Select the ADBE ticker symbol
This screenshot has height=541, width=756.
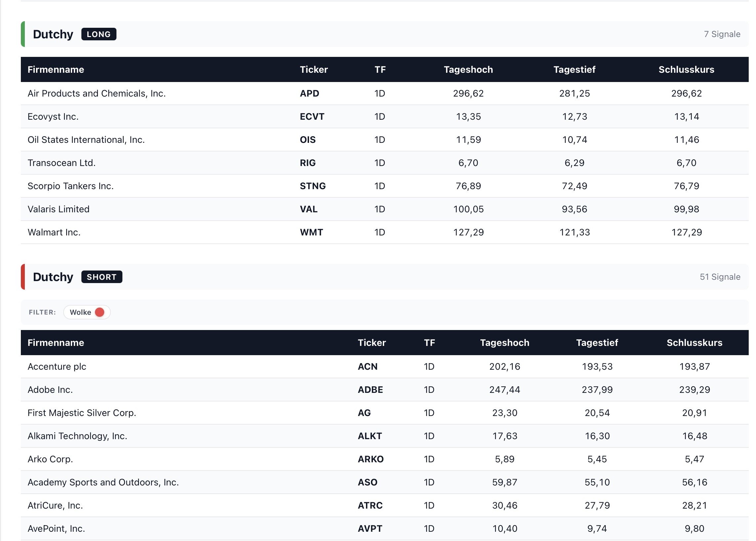point(370,390)
